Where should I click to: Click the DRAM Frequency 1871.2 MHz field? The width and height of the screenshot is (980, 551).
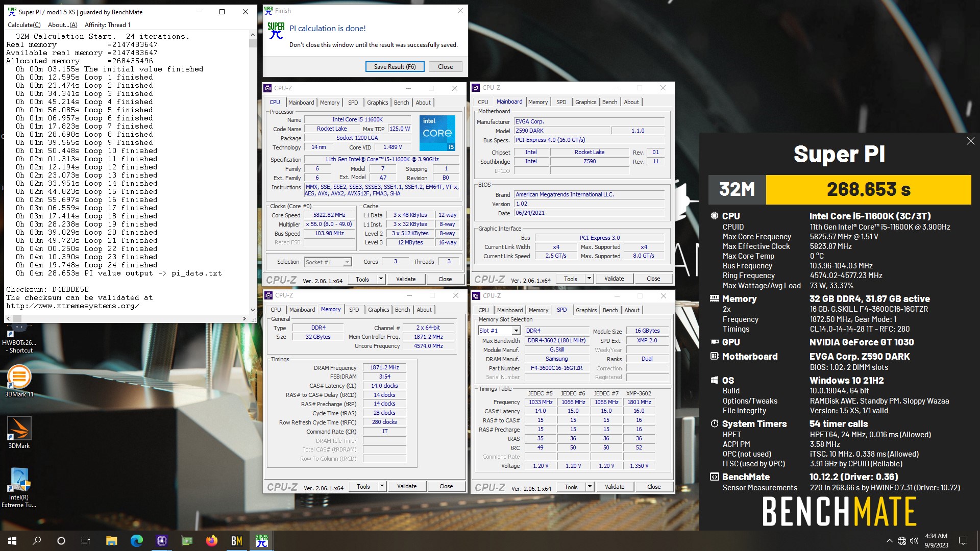click(384, 367)
